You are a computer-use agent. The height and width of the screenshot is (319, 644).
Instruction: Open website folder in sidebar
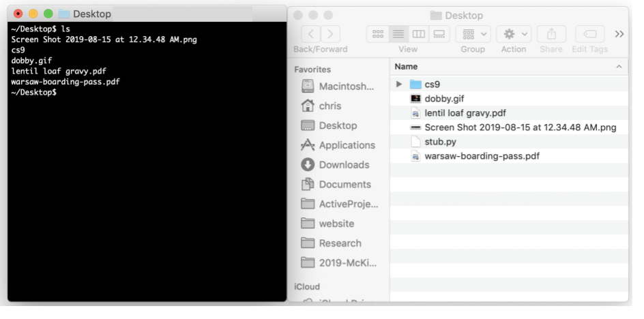(327, 224)
